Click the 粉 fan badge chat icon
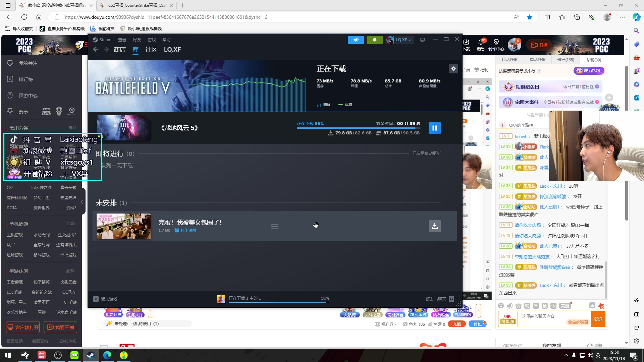The image size is (644, 362). [x=527, y=306]
